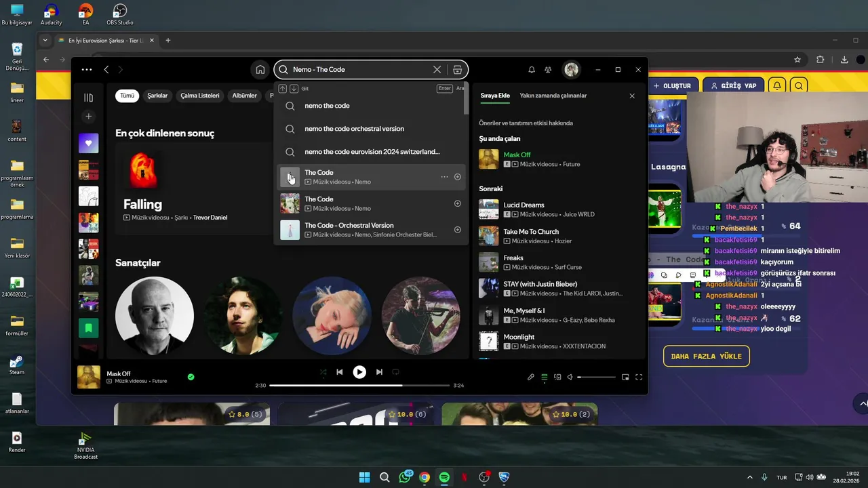
Task: Toggle repeat in the player bar
Action: click(396, 372)
